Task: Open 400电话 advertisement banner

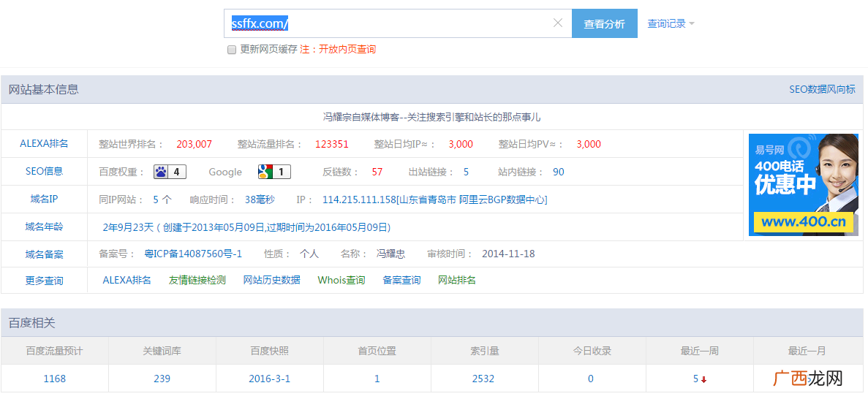Action: [803, 185]
